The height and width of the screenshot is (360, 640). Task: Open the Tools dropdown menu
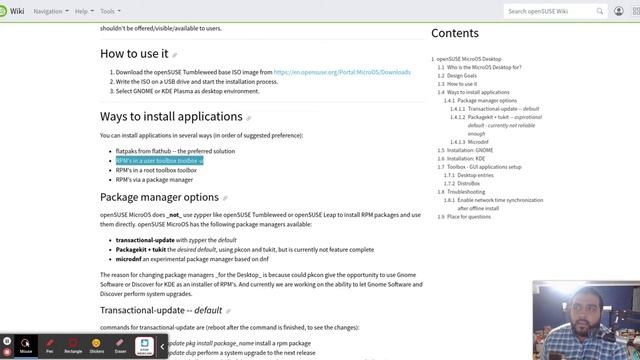click(x=111, y=11)
